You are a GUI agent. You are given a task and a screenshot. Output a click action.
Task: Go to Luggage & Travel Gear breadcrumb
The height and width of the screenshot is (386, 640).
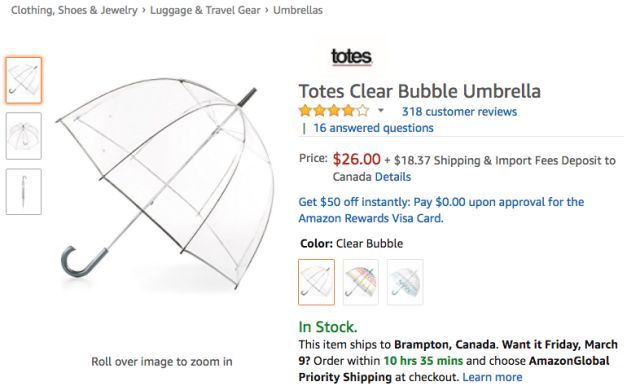coord(205,10)
